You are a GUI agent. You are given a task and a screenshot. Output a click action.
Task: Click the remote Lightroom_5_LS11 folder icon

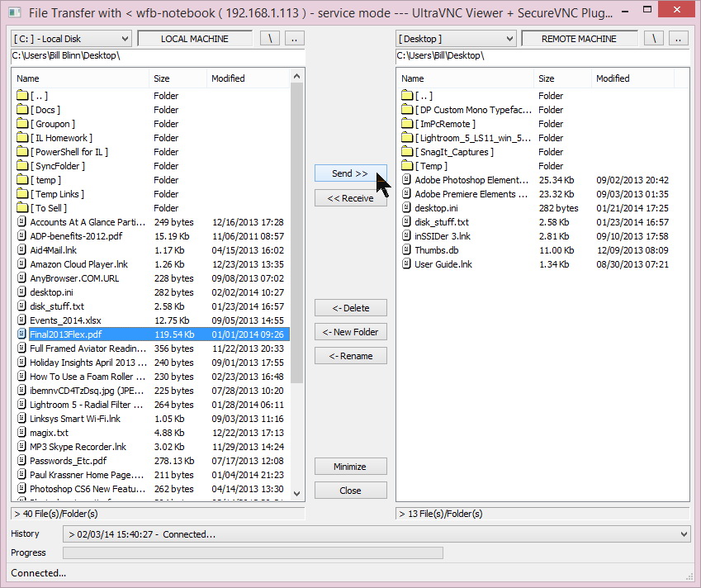click(407, 137)
